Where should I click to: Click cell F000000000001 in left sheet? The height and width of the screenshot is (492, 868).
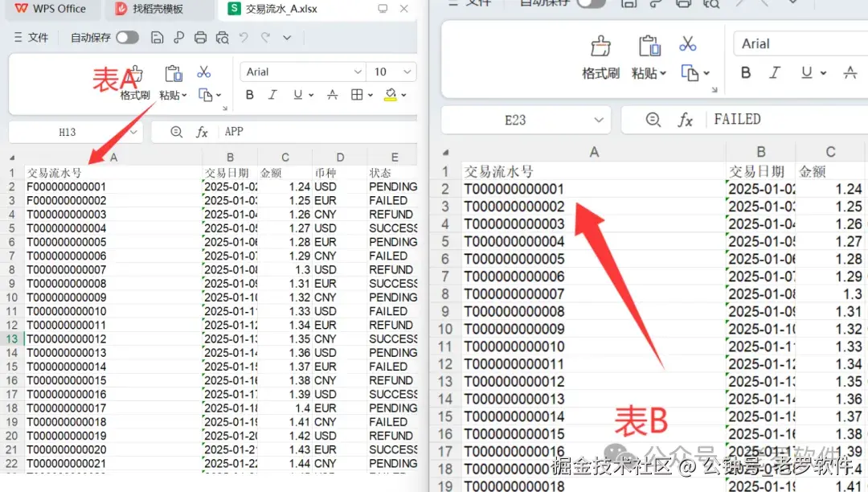[x=113, y=187]
